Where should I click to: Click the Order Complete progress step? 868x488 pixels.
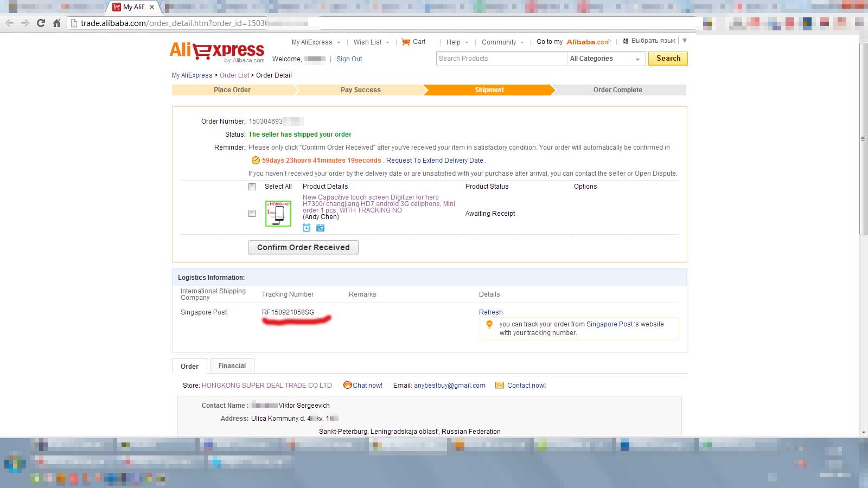[x=618, y=90]
